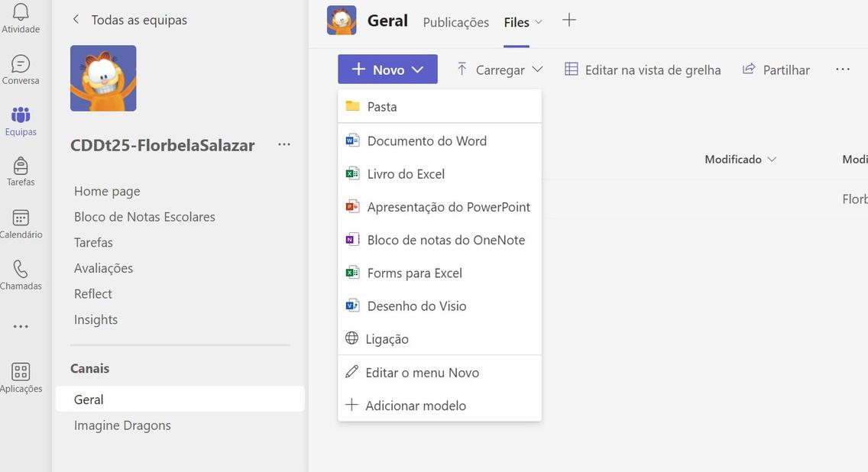Open Aplicações grid icon
The width and height of the screenshot is (868, 472).
point(21,372)
